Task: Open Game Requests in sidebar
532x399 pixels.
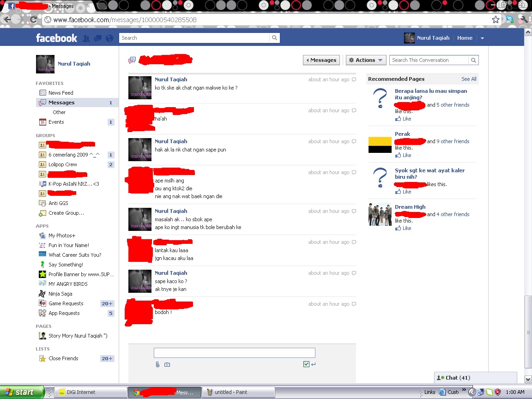Action: (x=66, y=303)
